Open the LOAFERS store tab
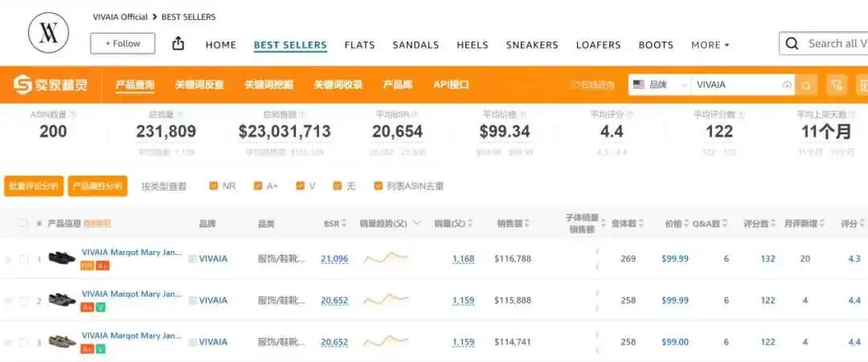 pyautogui.click(x=599, y=45)
